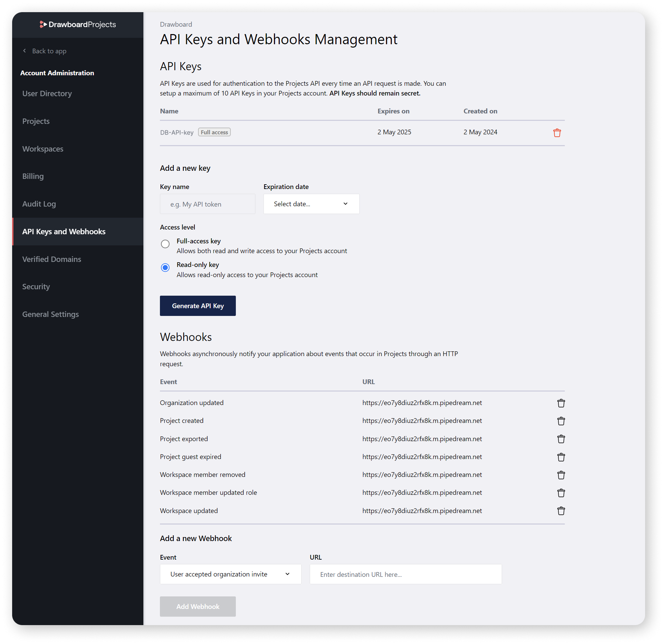Open the Billing section
Screen dimensions: 664x644
(78, 176)
